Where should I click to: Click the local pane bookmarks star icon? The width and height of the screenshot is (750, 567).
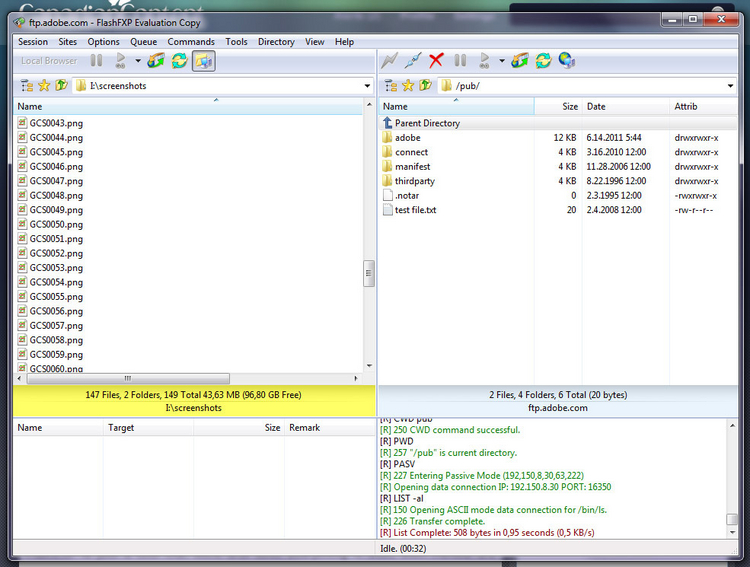coord(44,86)
